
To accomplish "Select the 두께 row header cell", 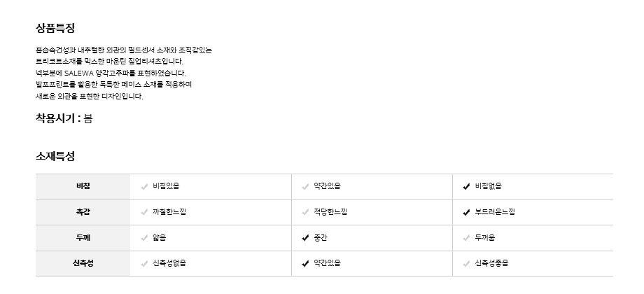I will [83, 238].
